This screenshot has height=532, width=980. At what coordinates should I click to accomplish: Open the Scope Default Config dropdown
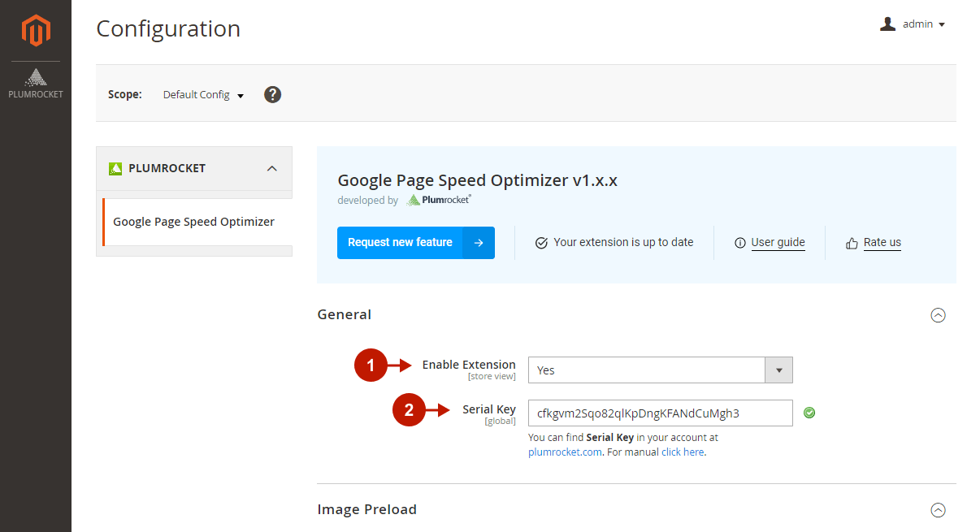coord(203,95)
